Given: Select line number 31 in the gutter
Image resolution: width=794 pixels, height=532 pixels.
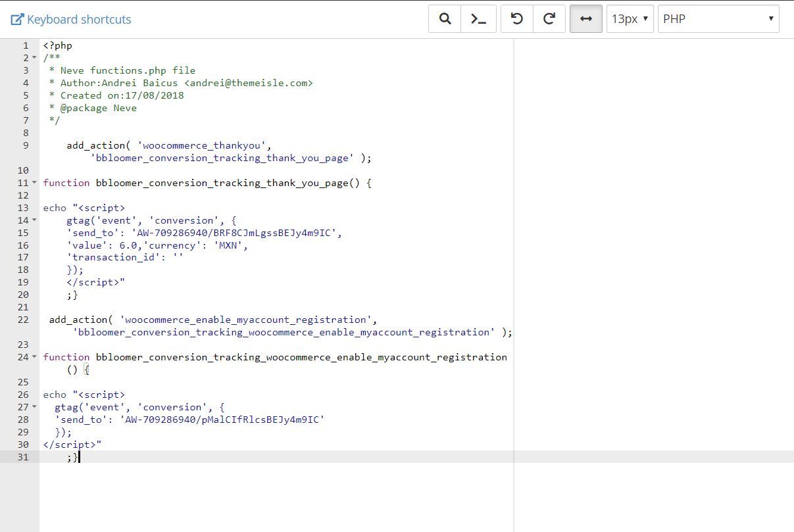Looking at the screenshot, I should coord(23,457).
